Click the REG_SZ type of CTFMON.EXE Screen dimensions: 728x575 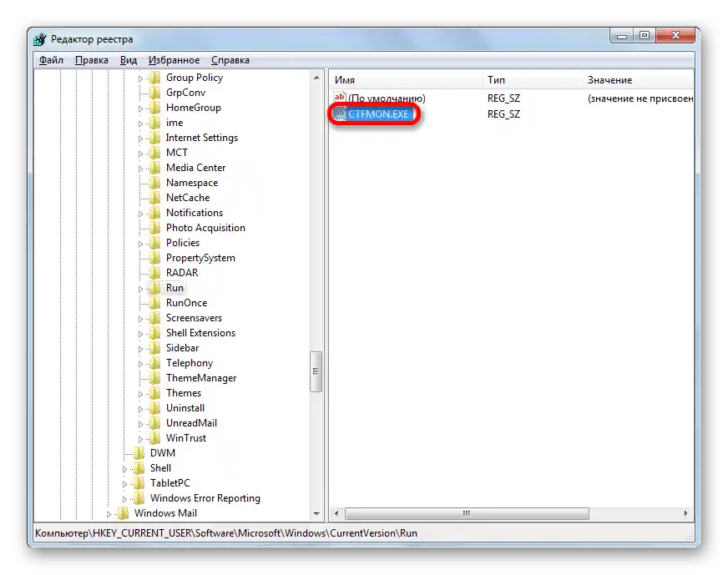[503, 114]
